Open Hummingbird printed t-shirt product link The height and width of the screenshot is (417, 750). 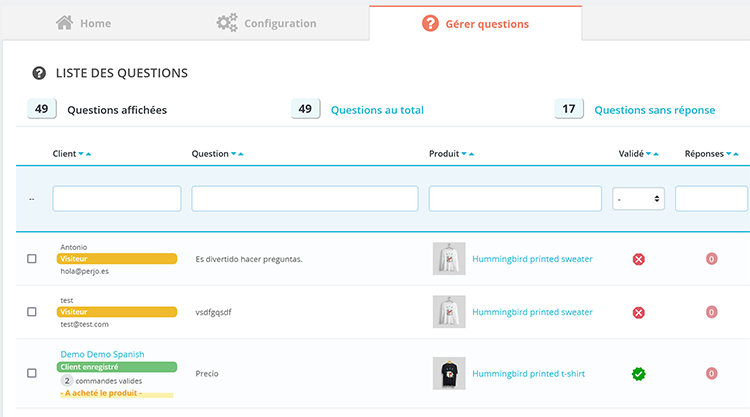coord(529,374)
